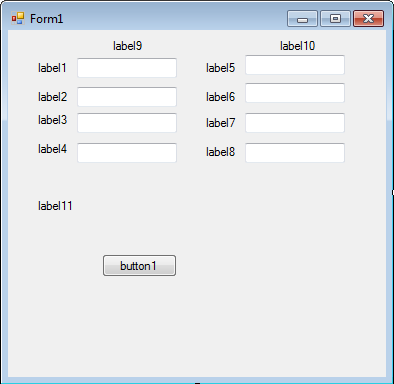Click the label11 text
The image size is (394, 384).
click(55, 206)
